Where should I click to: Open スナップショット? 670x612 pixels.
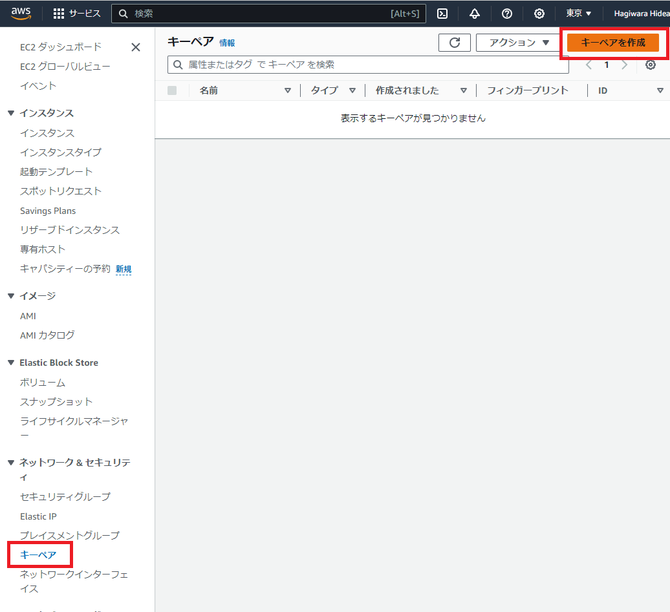(56, 402)
